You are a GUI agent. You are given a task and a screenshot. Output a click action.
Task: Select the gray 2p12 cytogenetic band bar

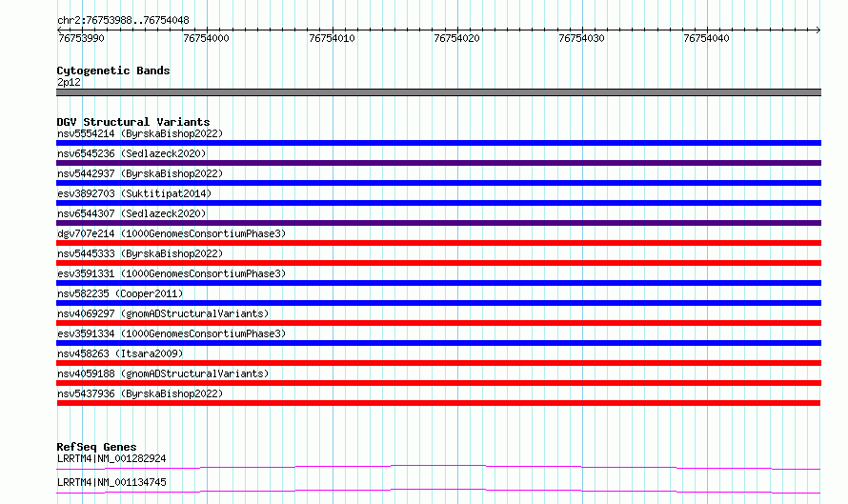pyautogui.click(x=438, y=92)
